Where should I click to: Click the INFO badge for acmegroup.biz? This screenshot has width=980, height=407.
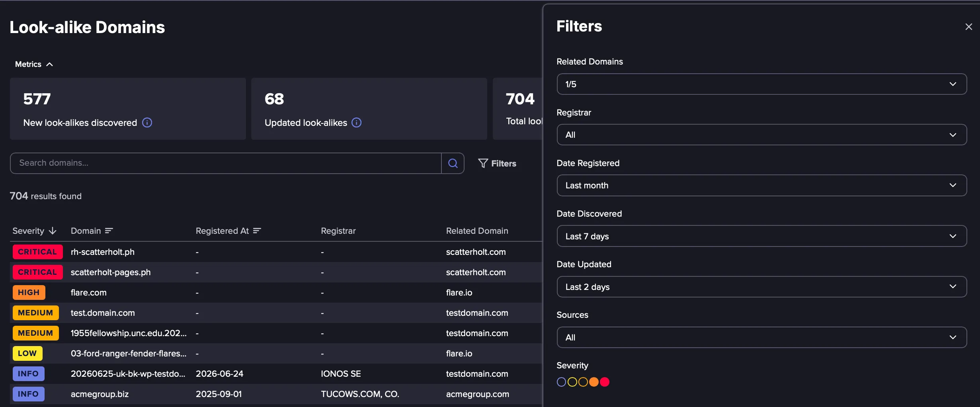(x=28, y=394)
